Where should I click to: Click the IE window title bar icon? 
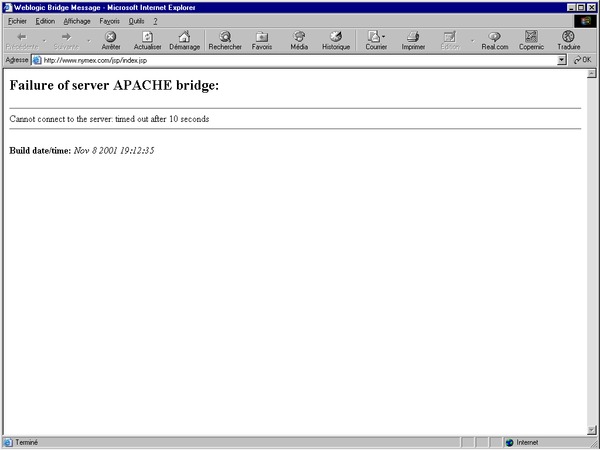[8, 7]
